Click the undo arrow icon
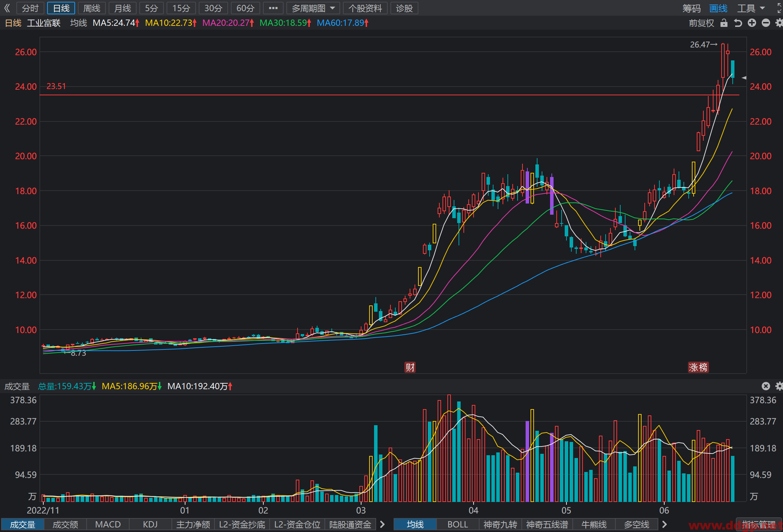 tap(738, 23)
